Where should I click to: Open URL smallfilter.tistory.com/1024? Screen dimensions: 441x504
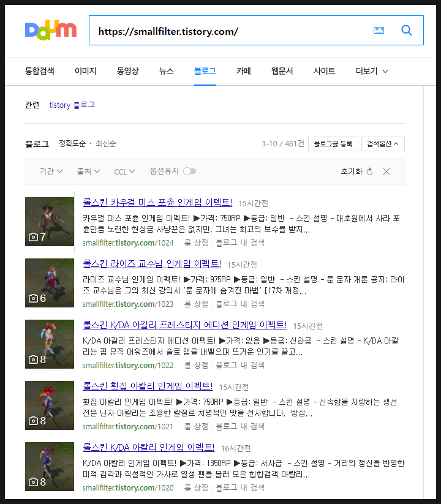tap(128, 243)
